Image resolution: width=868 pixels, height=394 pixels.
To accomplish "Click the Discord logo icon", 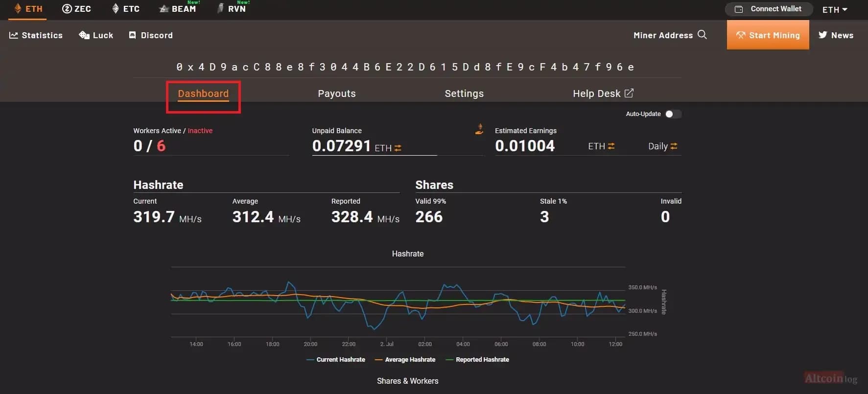I will pos(132,35).
